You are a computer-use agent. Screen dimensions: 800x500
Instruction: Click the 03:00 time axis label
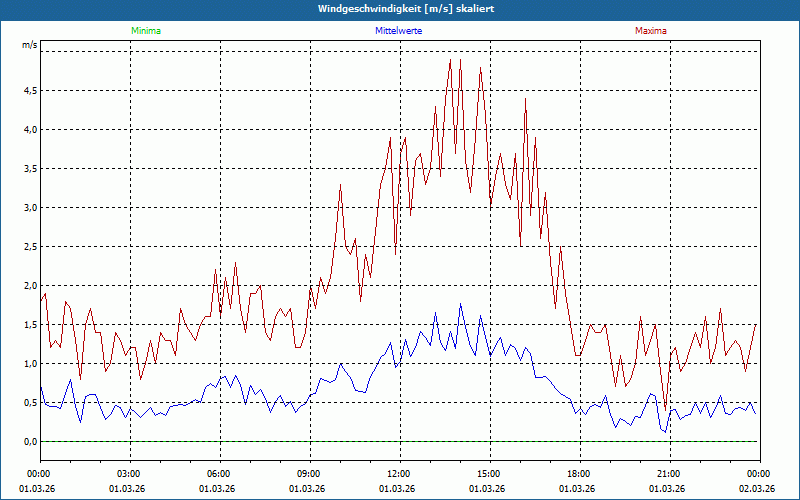[130, 474]
